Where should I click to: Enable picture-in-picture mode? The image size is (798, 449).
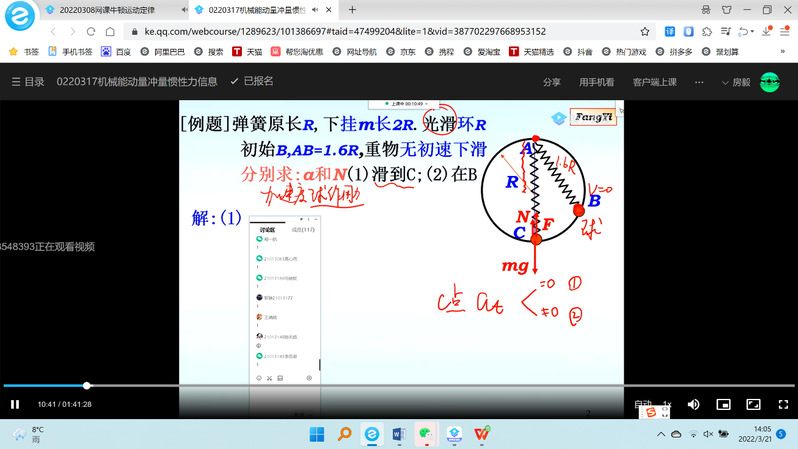click(723, 404)
